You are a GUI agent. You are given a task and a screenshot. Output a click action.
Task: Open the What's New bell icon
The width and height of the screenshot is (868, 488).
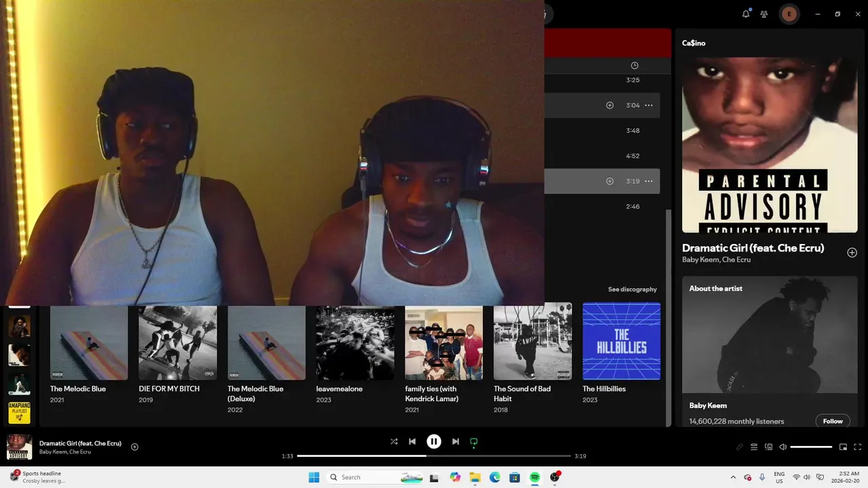(x=746, y=14)
